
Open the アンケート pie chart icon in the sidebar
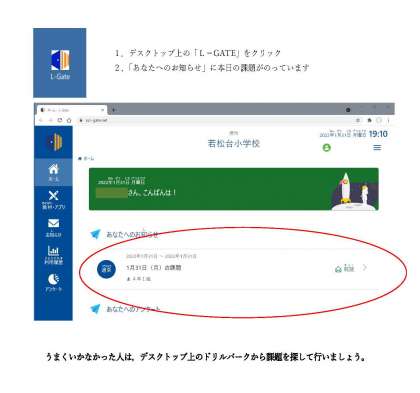tap(53, 283)
